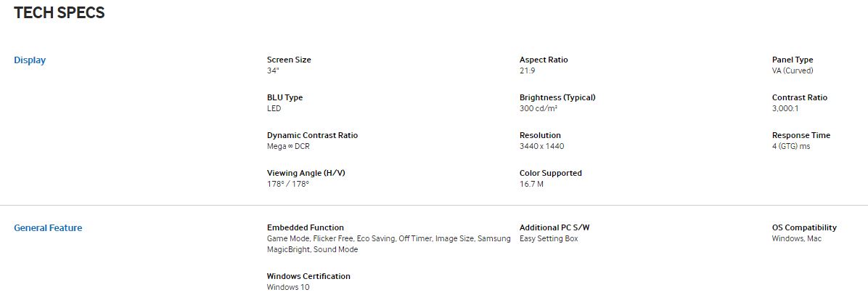Click the Response Time label
This screenshot has width=868, height=303.
pos(801,135)
